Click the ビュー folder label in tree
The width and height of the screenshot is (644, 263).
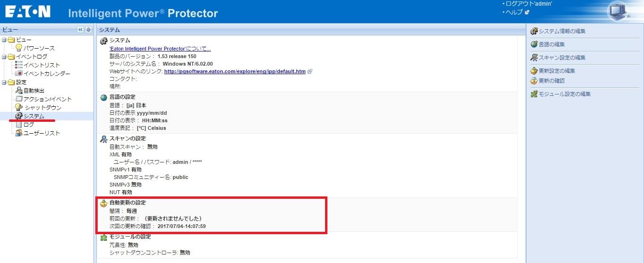tap(24, 40)
